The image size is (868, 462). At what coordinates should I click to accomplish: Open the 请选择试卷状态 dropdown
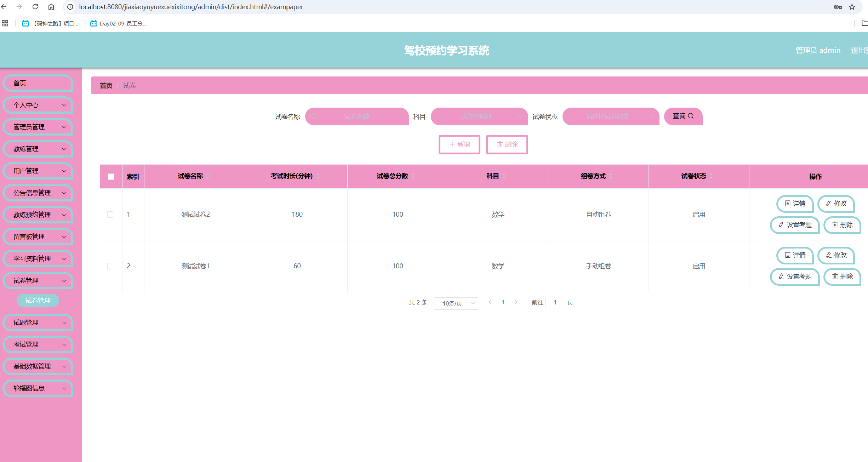pyautogui.click(x=611, y=116)
